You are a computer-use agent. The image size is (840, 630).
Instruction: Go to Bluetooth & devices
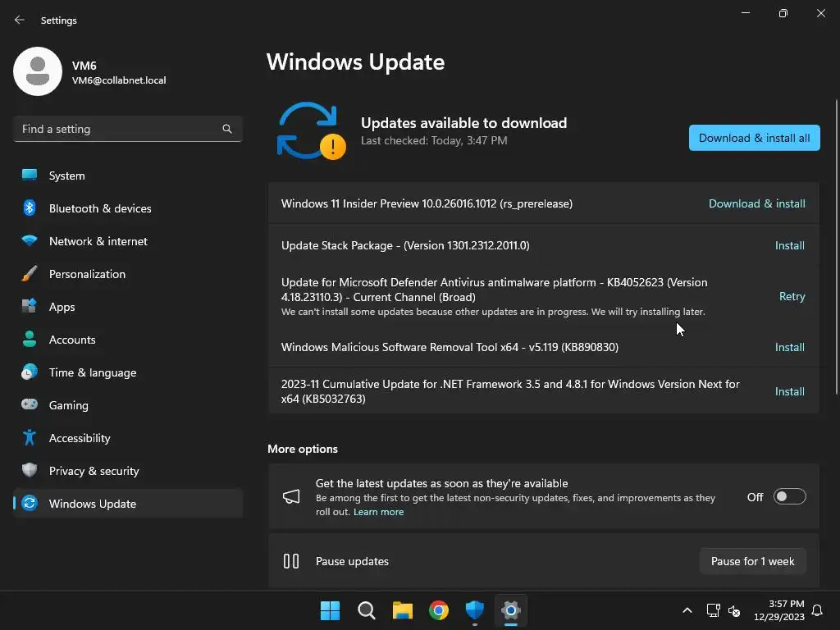click(127, 208)
